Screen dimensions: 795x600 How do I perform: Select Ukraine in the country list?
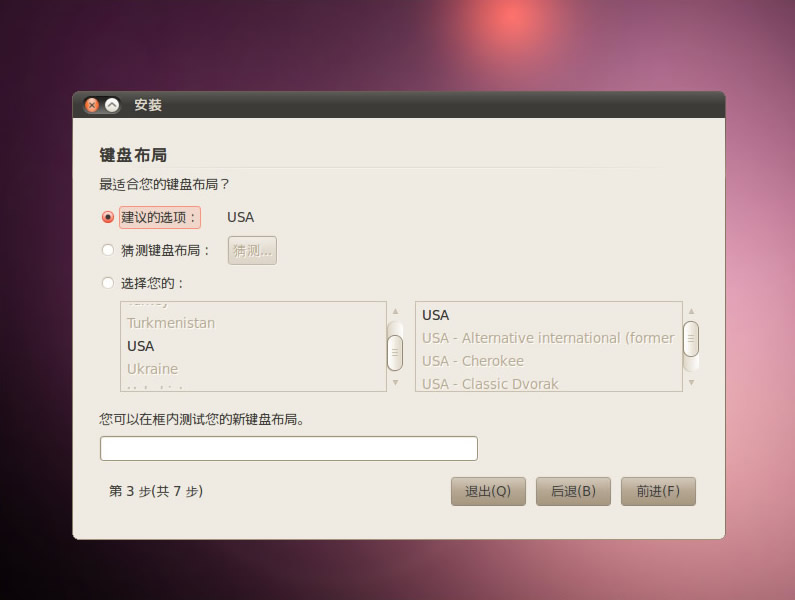pyautogui.click(x=254, y=369)
